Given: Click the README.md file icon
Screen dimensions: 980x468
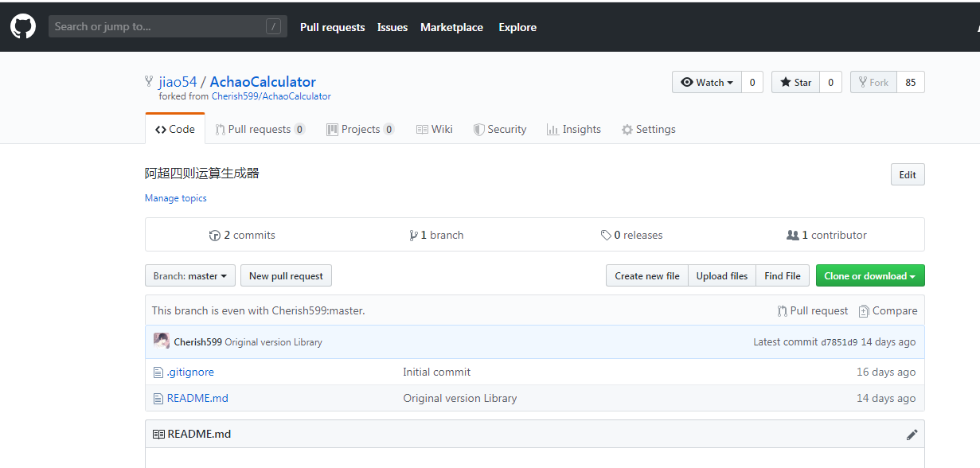Looking at the screenshot, I should 158,398.
